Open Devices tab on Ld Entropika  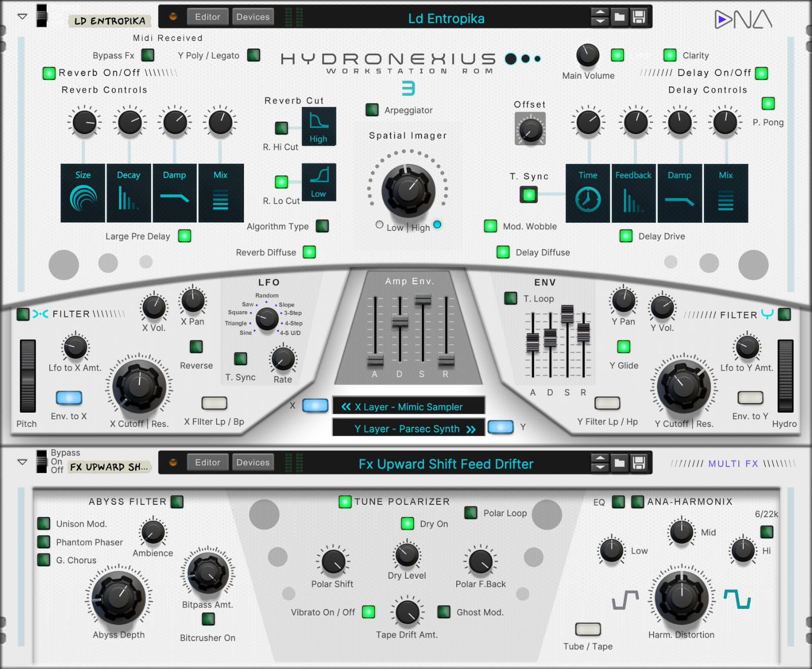click(253, 17)
